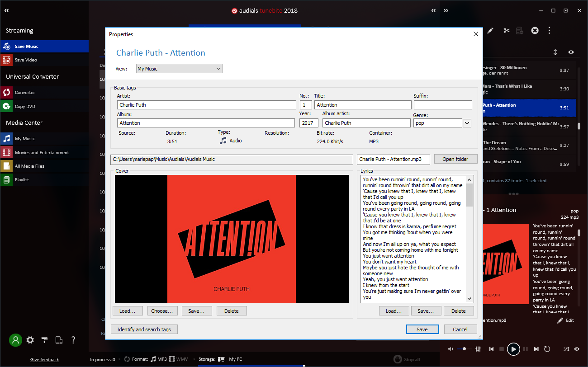
Task: Click the Give feedback link
Action: point(44,360)
